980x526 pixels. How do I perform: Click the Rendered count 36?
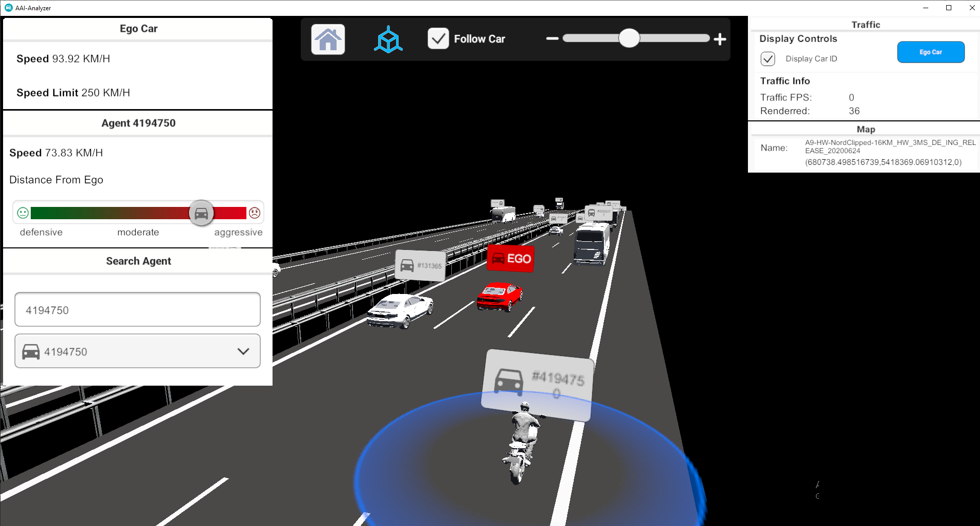pos(854,111)
